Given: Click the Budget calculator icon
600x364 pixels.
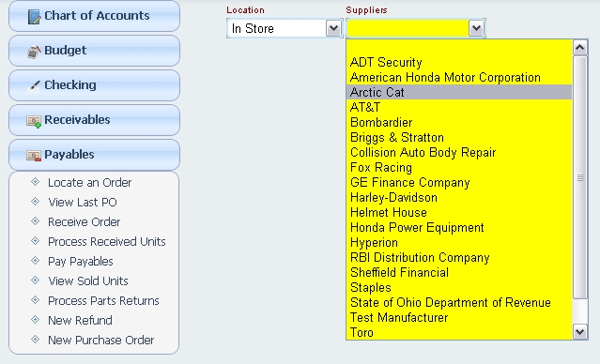Looking at the screenshot, I should 34,51.
